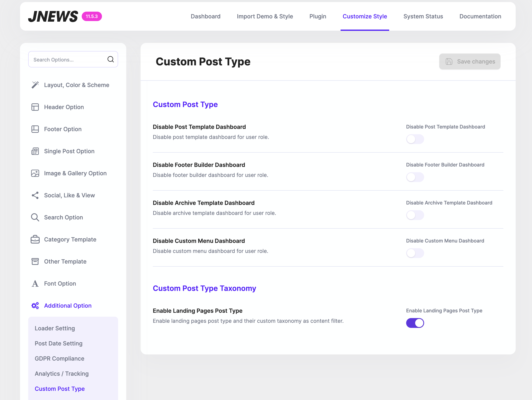The height and width of the screenshot is (400, 532).
Task: Click the Header Option layout icon
Action: coord(35,107)
